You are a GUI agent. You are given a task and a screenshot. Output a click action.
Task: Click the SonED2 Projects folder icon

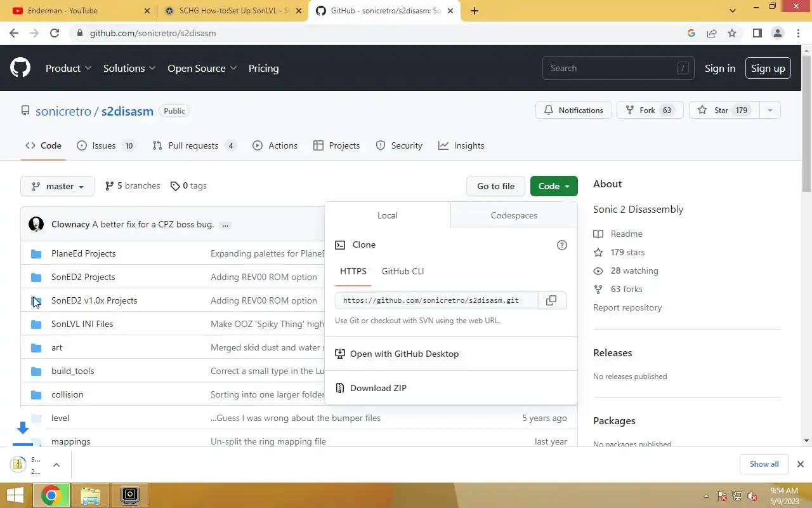(36, 277)
